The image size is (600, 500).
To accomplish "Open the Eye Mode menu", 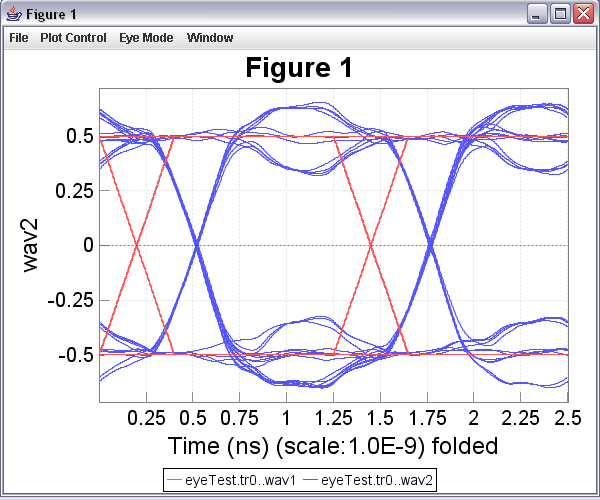I will (146, 38).
